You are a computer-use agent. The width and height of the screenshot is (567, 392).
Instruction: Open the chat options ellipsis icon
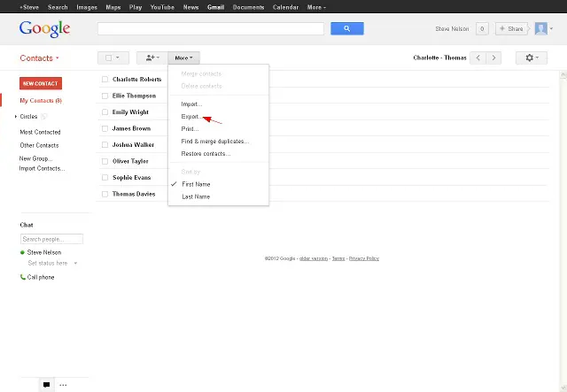click(x=63, y=385)
